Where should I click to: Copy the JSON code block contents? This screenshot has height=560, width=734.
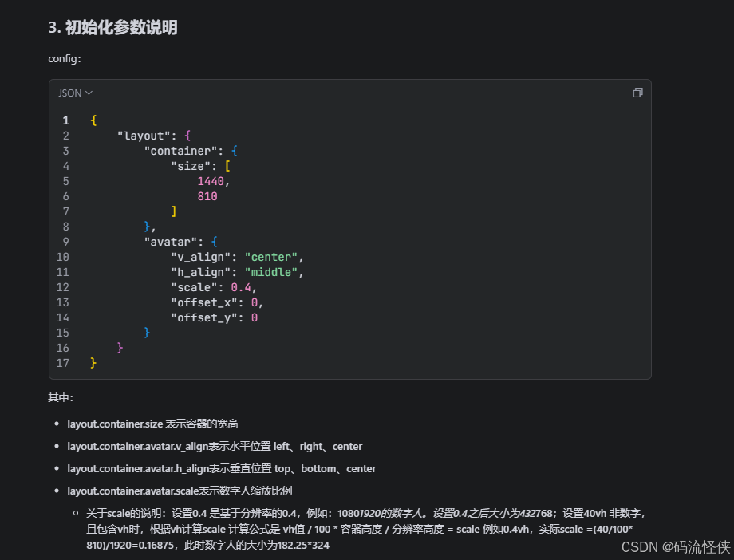click(637, 93)
